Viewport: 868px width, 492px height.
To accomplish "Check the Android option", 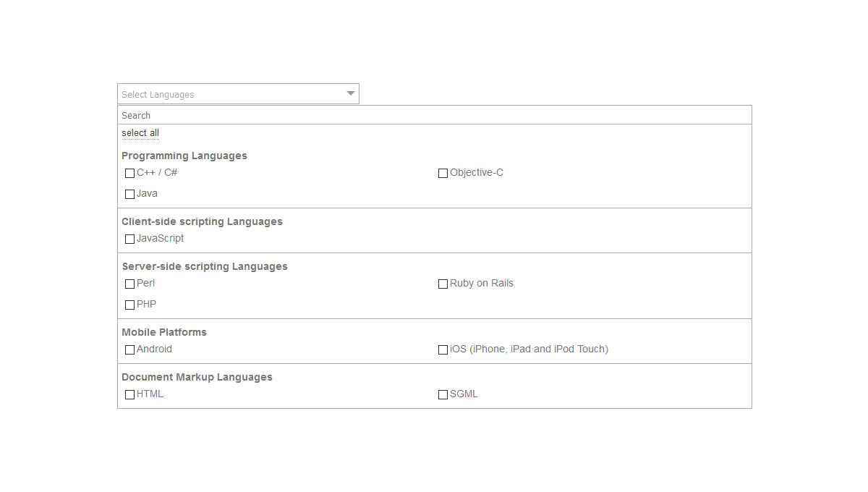I will click(129, 349).
